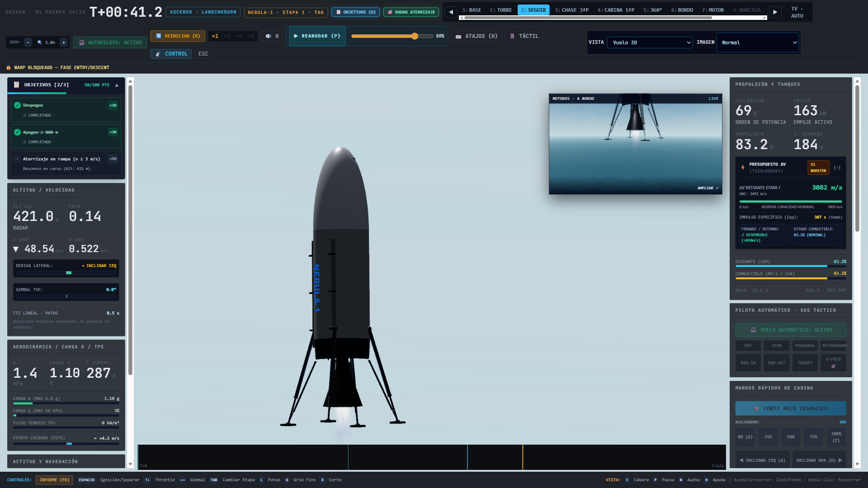Click the audio speaker N icon
This screenshot has height=488, width=868.
[272, 36]
